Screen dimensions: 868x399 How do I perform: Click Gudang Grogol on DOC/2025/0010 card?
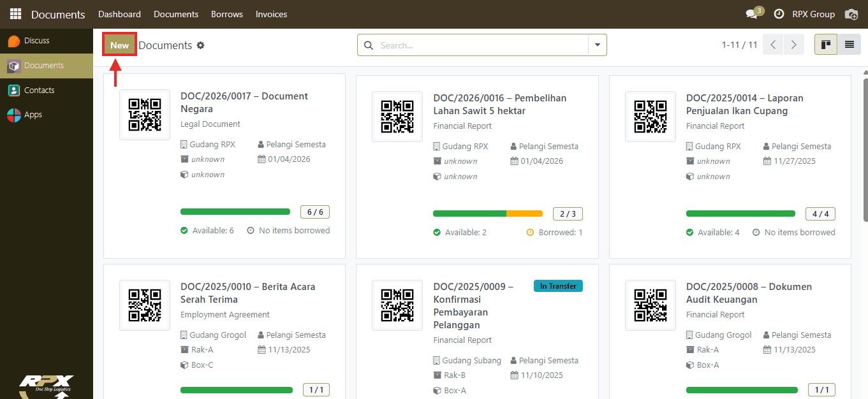click(x=218, y=335)
